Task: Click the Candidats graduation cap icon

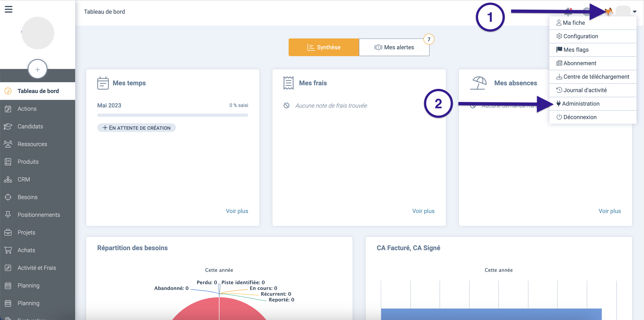Action: [x=8, y=126]
